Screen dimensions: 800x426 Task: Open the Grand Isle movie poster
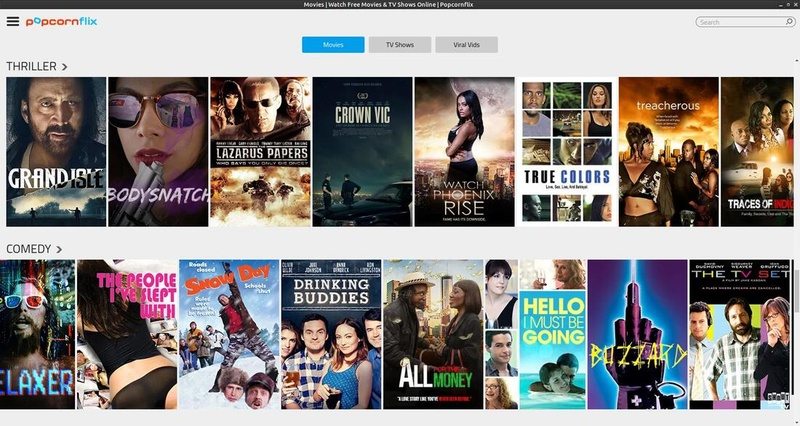[56, 152]
